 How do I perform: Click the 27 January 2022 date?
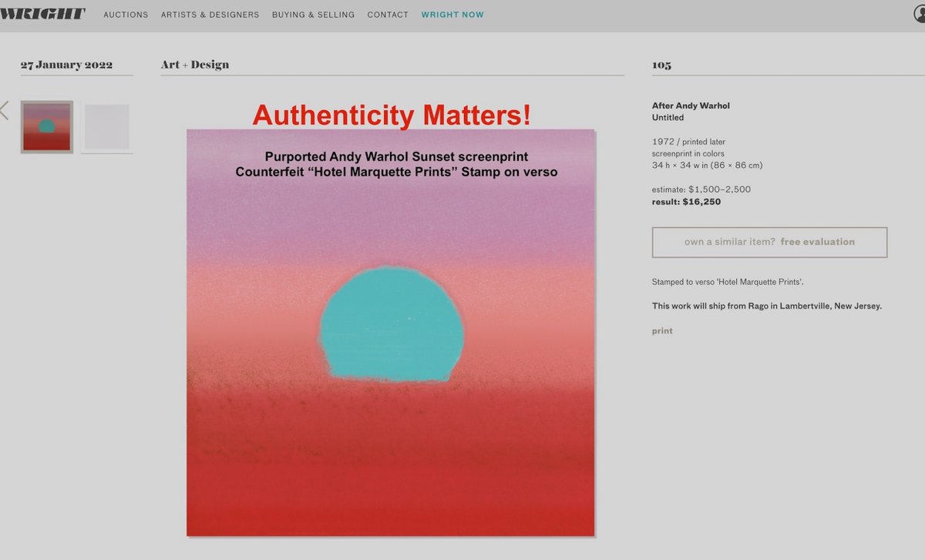point(66,65)
